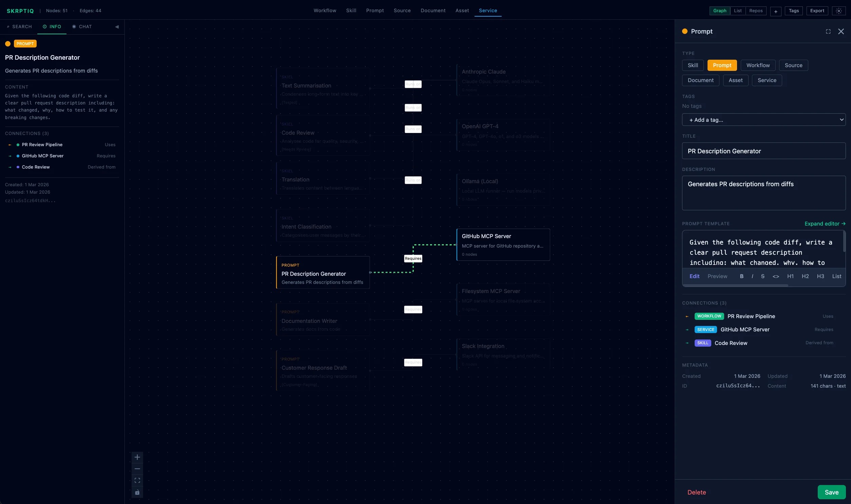The width and height of the screenshot is (851, 504).
Task: Save the PR Description Generator prompt
Action: pos(831,492)
